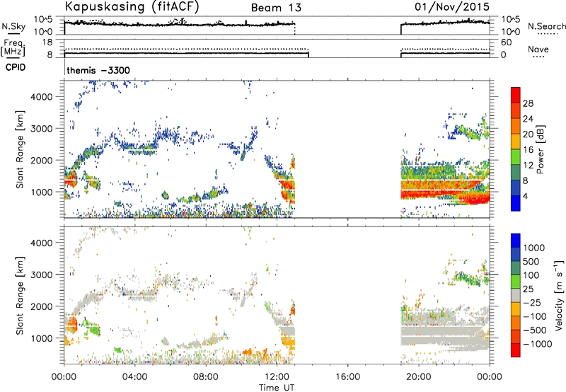566x392 pixels.
Task: Click the 'Kapuskasing (fitACF)' plot title
Action: coord(132,6)
